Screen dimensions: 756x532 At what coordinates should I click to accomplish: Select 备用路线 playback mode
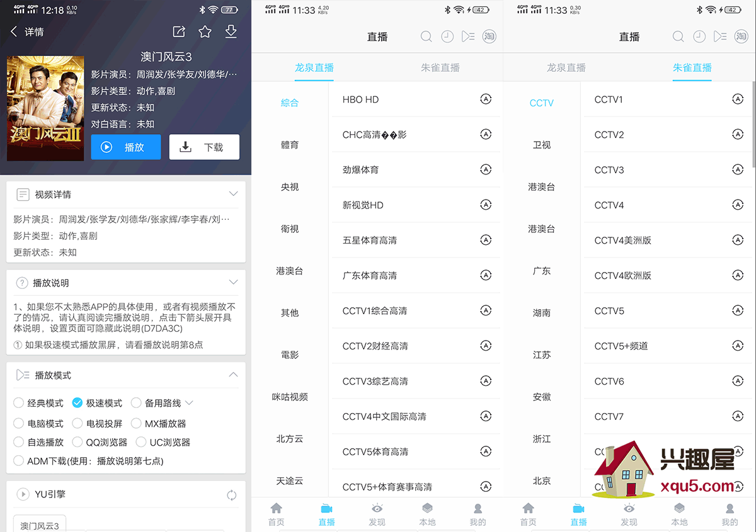point(156,403)
